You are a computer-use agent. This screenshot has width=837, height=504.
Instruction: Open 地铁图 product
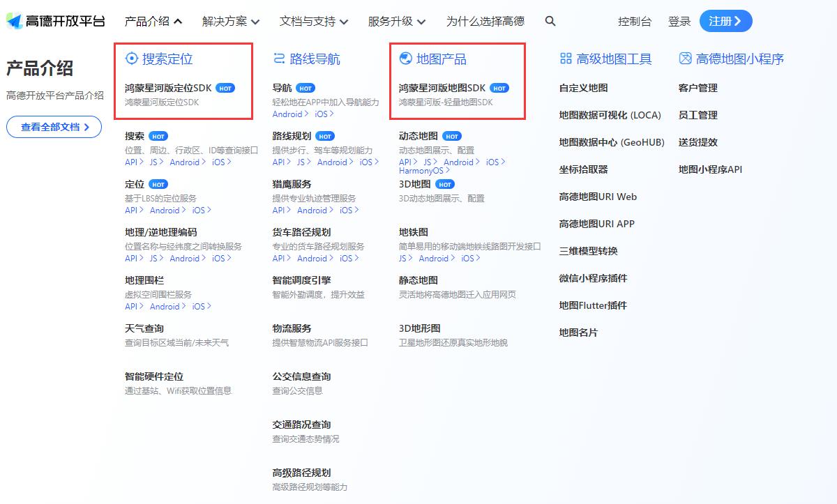414,232
